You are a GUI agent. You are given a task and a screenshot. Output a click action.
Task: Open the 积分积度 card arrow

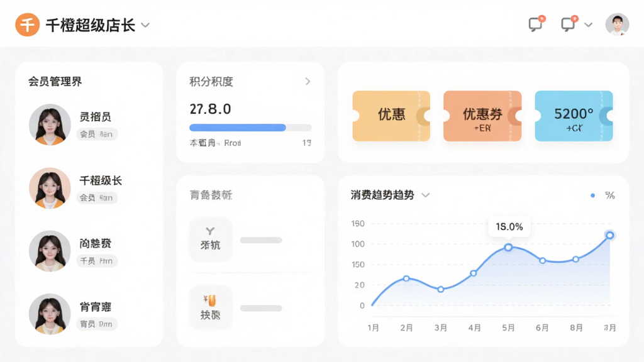pyautogui.click(x=308, y=81)
